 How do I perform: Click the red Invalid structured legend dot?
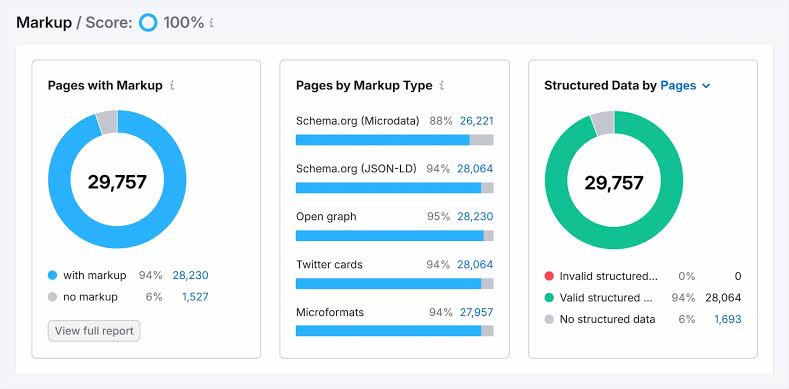tap(549, 276)
